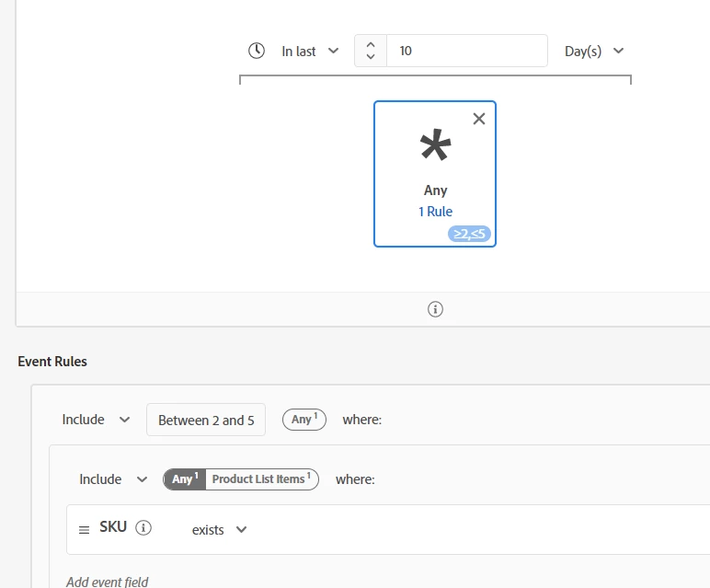The image size is (710, 588).
Task: Click the ≥2,≤5 count badge
Action: click(x=469, y=234)
